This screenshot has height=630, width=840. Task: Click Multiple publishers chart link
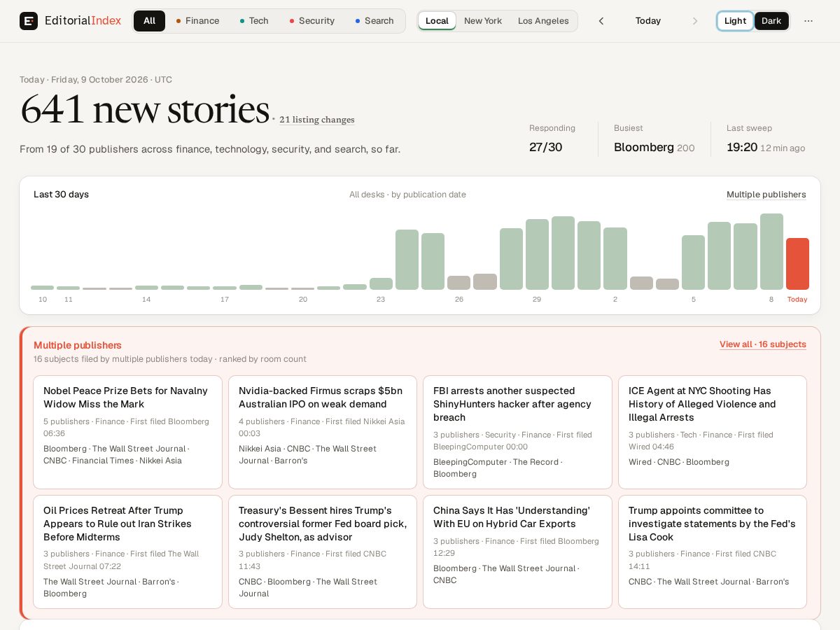(x=766, y=195)
